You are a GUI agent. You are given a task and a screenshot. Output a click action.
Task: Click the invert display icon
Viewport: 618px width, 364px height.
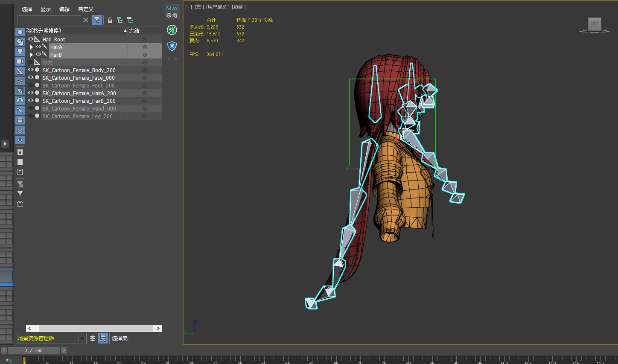[20, 172]
